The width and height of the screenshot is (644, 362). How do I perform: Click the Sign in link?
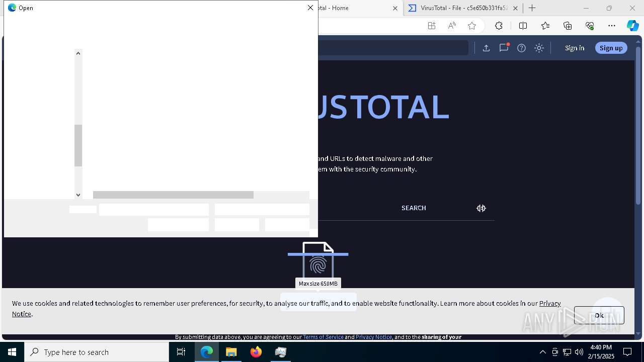575,48
